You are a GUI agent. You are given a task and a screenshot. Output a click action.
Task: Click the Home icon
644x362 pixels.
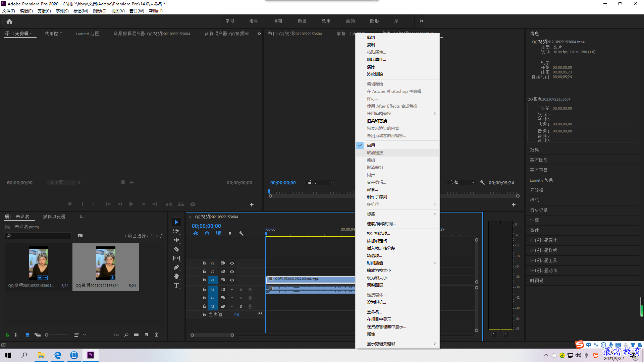point(9,21)
